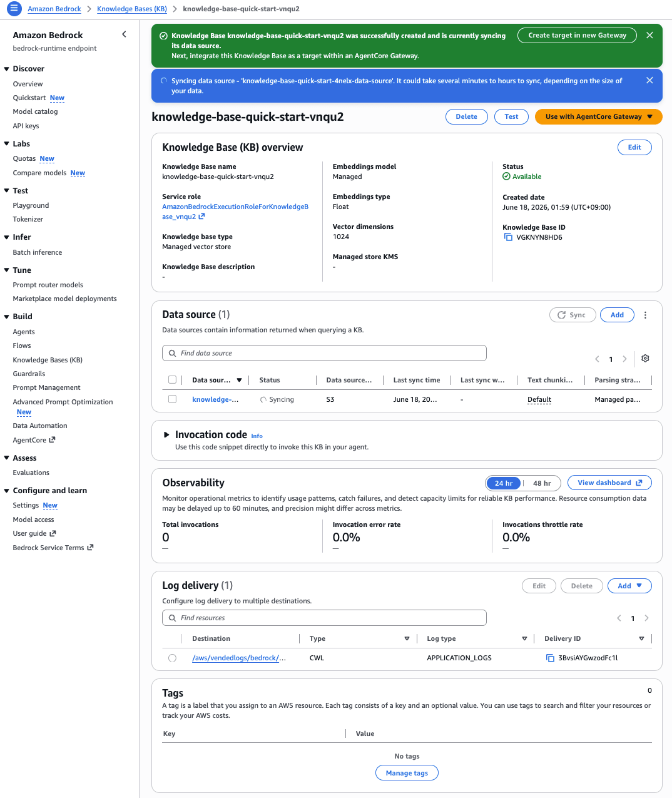Collapse the Test sidebar section

coord(6,191)
